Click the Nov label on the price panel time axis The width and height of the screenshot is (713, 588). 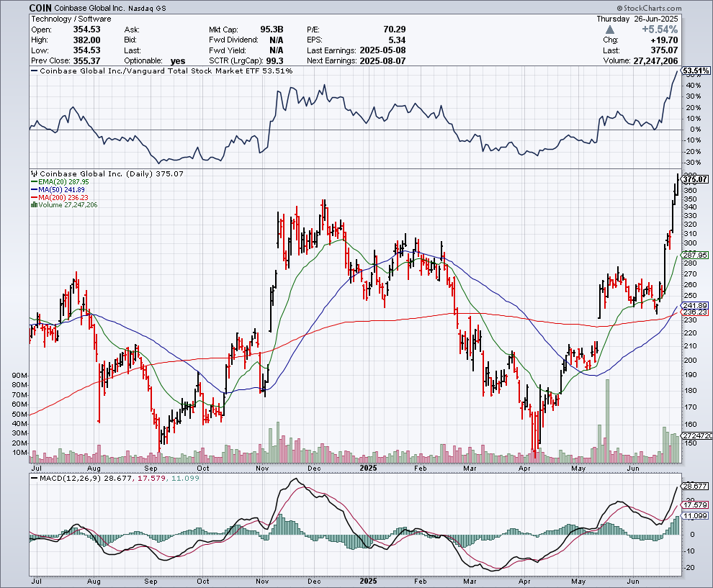[x=262, y=468]
